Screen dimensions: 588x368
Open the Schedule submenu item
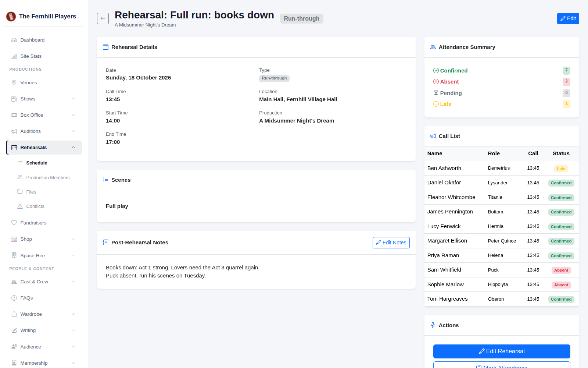pos(37,163)
